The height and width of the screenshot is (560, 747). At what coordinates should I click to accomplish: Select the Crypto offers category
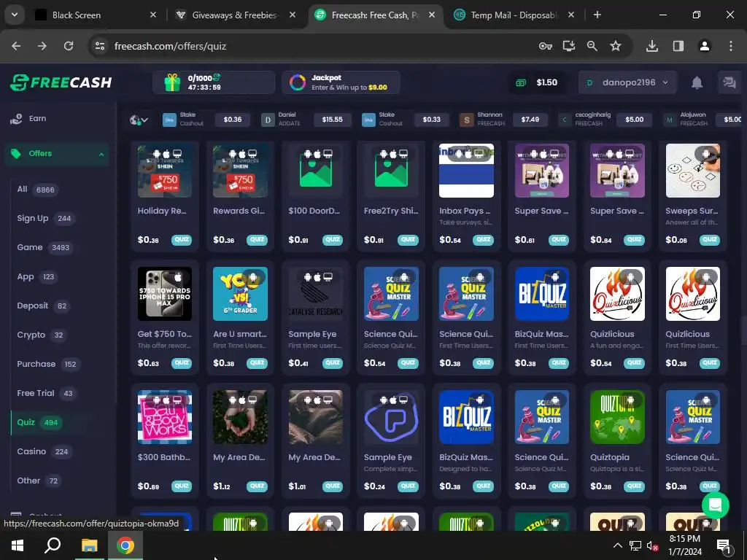[x=41, y=335]
